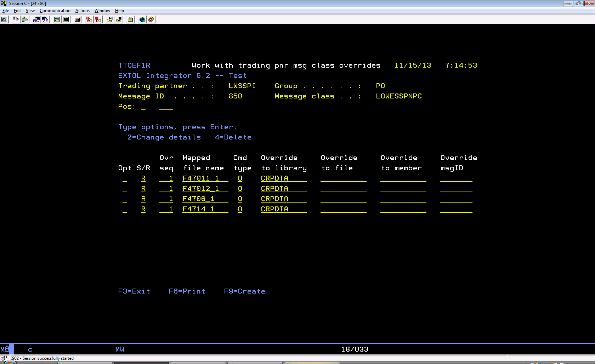The width and height of the screenshot is (595, 364).
Task: Click the first Pos input field
Action: click(143, 107)
